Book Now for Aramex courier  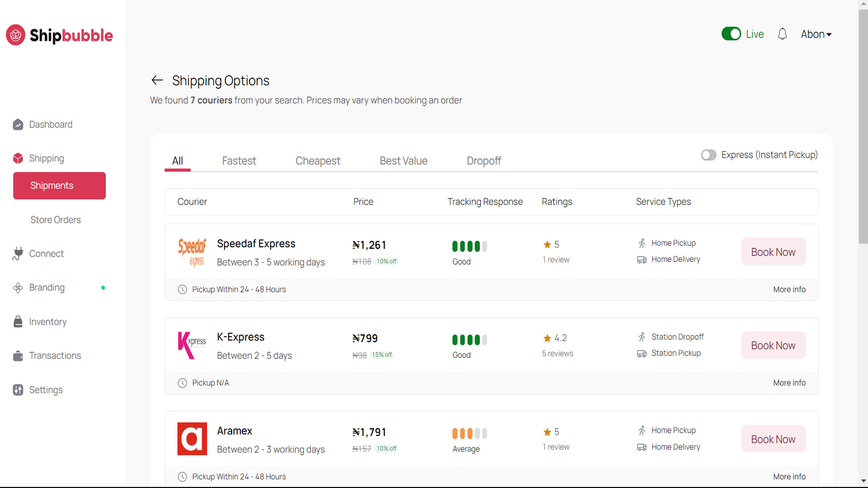coord(773,439)
